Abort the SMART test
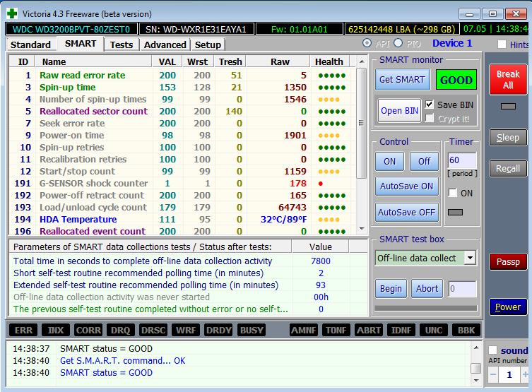This screenshot has height=392, width=532. click(x=427, y=289)
